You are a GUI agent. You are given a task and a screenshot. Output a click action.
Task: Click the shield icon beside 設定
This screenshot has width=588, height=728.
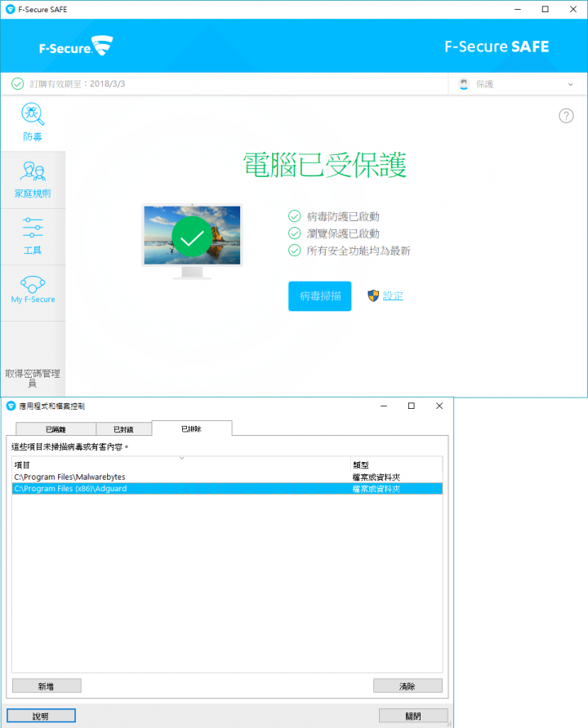click(373, 295)
